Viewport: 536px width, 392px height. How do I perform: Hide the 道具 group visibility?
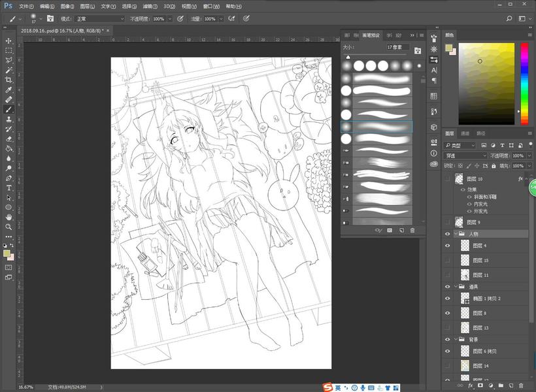[448, 287]
